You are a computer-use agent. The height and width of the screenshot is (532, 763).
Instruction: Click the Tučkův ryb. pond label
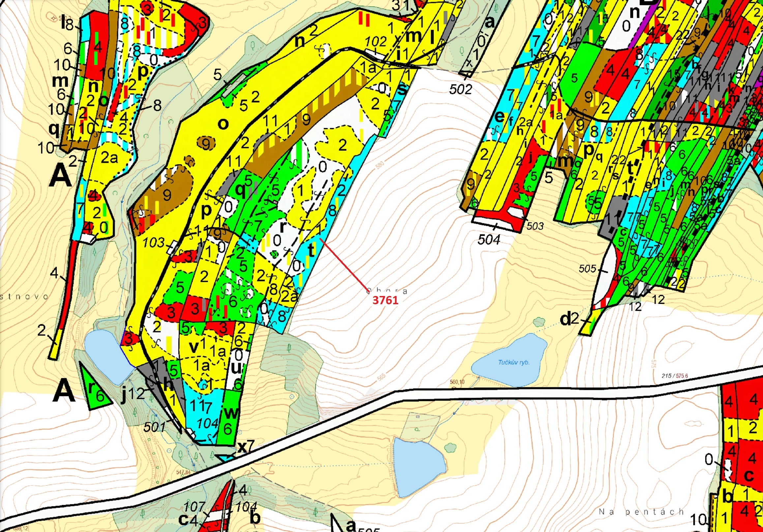[514, 362]
